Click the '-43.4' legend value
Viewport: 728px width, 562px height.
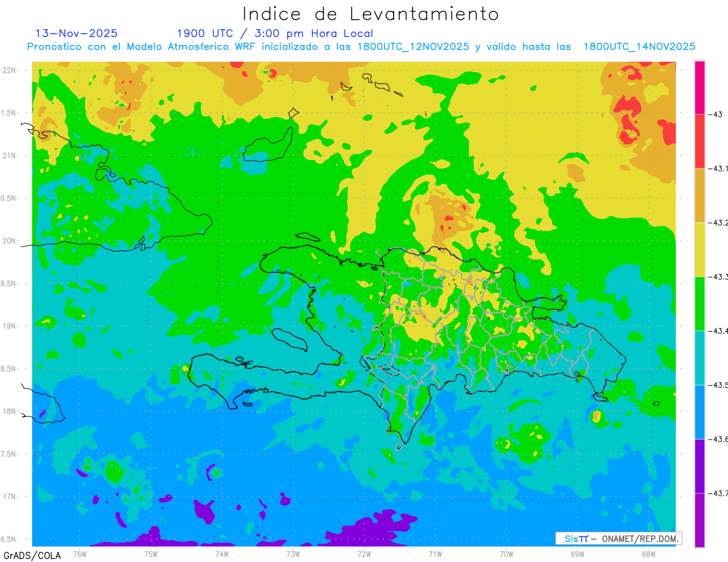click(719, 330)
